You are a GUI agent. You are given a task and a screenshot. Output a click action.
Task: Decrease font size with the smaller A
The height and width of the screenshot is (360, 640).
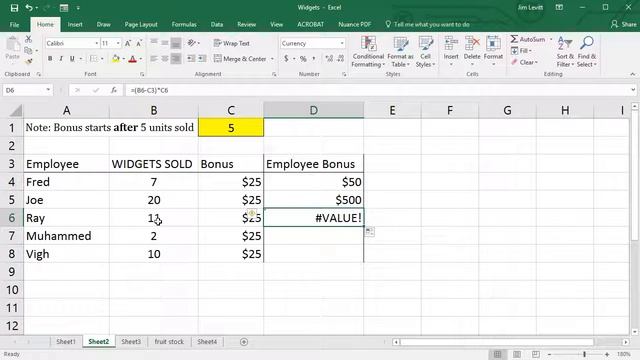[x=139, y=43]
